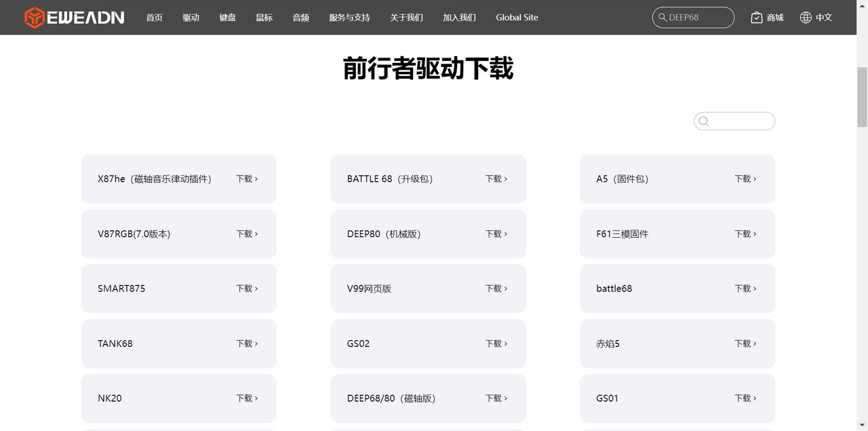Open the DEEP68 search suggestion field
This screenshot has height=431, width=868.
pos(692,18)
